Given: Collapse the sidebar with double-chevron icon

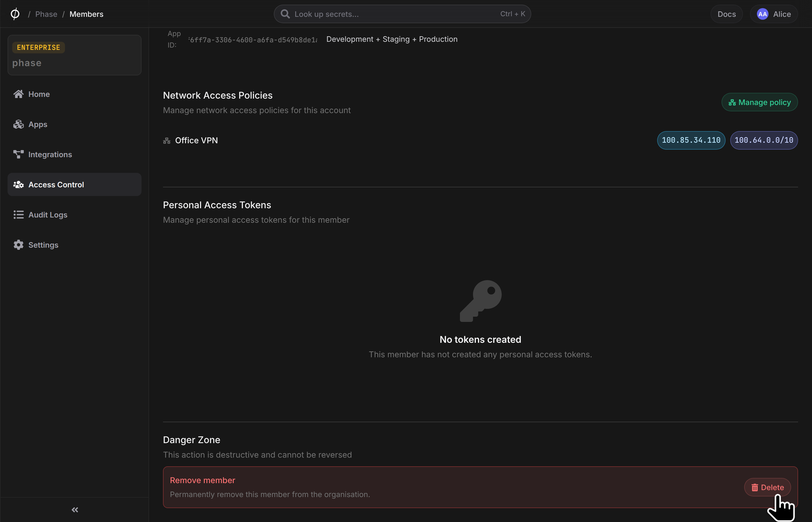Looking at the screenshot, I should pos(75,510).
